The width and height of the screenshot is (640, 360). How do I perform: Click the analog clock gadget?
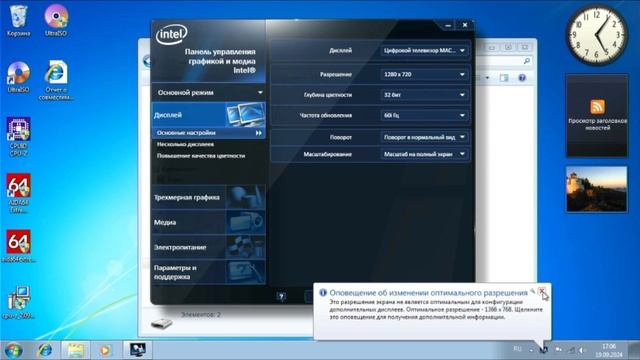tap(596, 35)
